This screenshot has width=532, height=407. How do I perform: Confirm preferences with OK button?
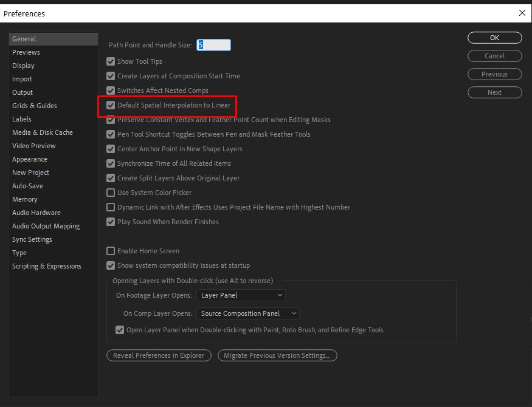pyautogui.click(x=495, y=38)
